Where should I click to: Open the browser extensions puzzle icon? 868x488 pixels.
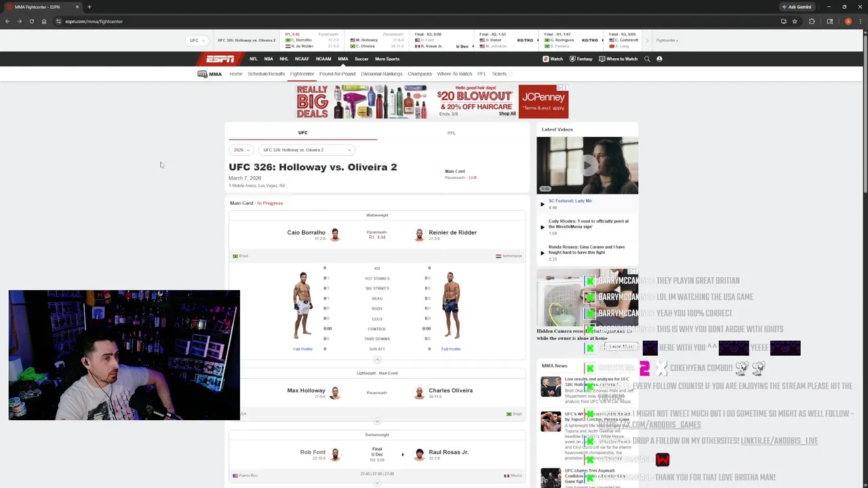pyautogui.click(x=812, y=21)
